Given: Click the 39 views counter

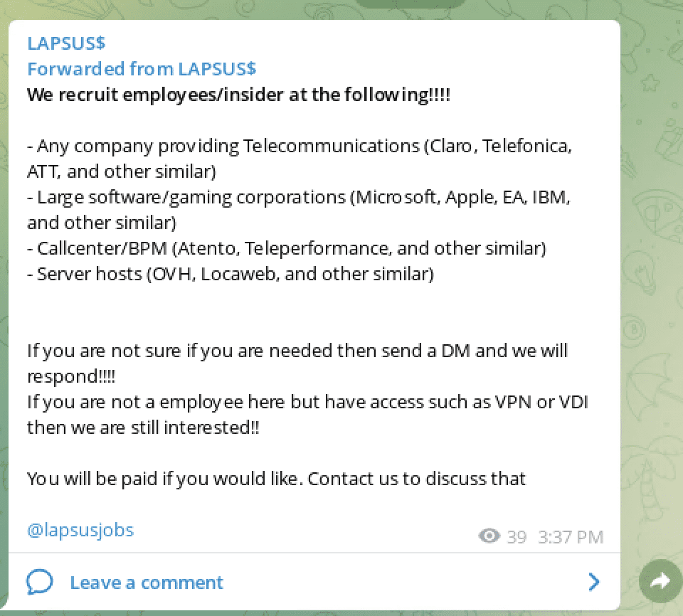Looking at the screenshot, I should click(x=517, y=537).
